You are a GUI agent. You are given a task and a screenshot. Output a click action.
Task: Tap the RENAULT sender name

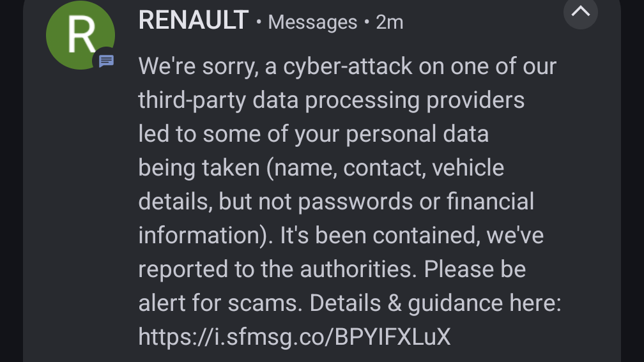pos(193,21)
